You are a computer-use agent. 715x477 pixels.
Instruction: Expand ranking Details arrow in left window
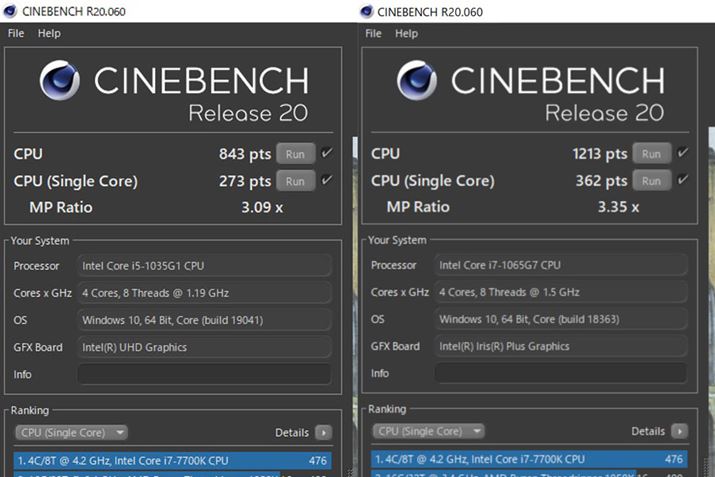(x=323, y=432)
